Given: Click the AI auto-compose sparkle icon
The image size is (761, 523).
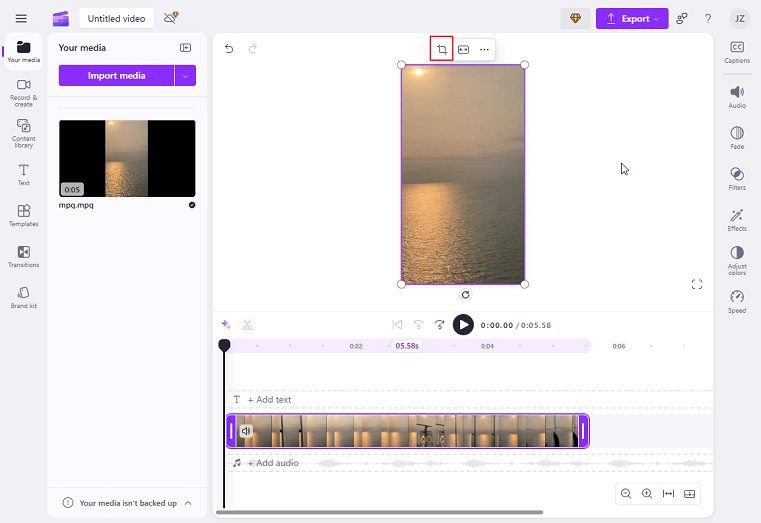Looking at the screenshot, I should pos(226,325).
